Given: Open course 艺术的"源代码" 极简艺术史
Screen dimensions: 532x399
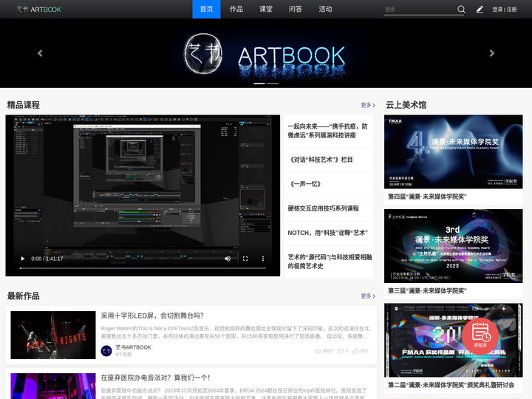Looking at the screenshot, I should click(328, 262).
